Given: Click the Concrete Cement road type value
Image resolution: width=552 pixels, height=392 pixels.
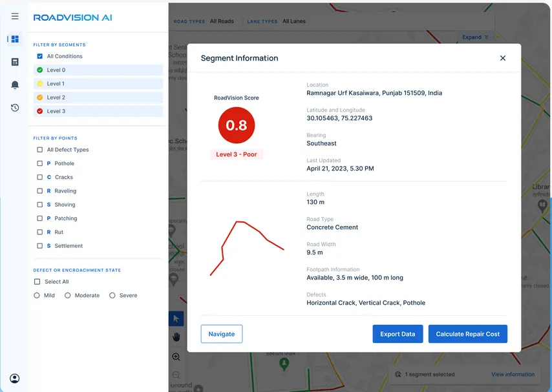Looking at the screenshot, I should point(332,227).
